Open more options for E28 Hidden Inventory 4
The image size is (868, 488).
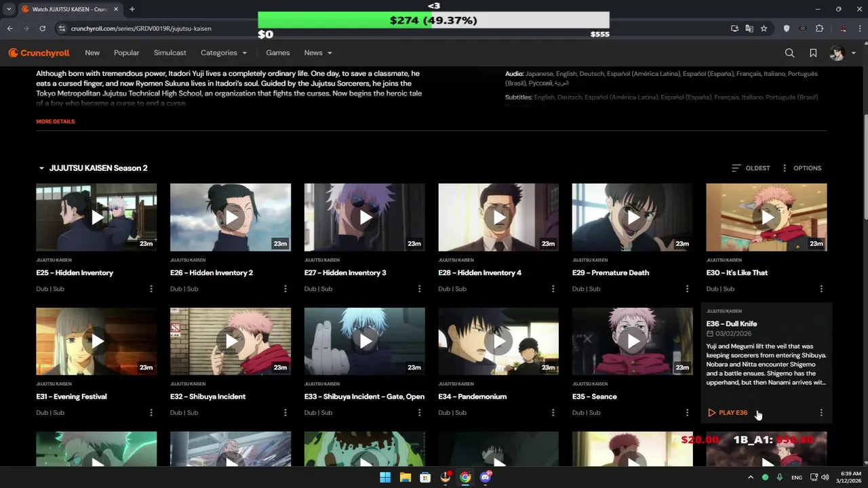553,289
